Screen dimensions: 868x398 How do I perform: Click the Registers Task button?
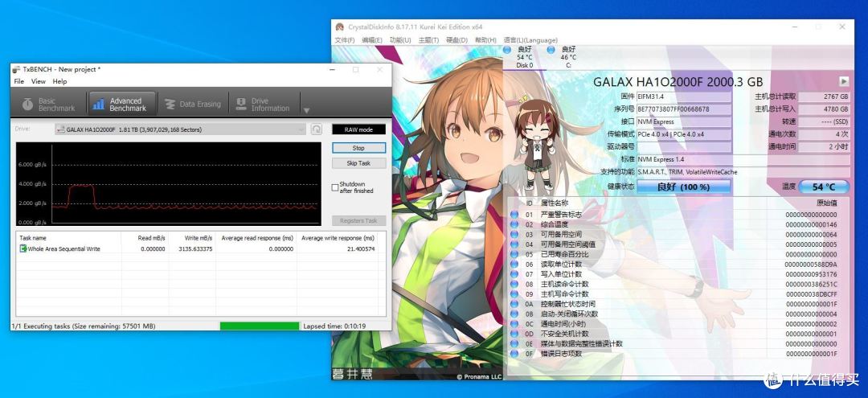[x=358, y=221]
